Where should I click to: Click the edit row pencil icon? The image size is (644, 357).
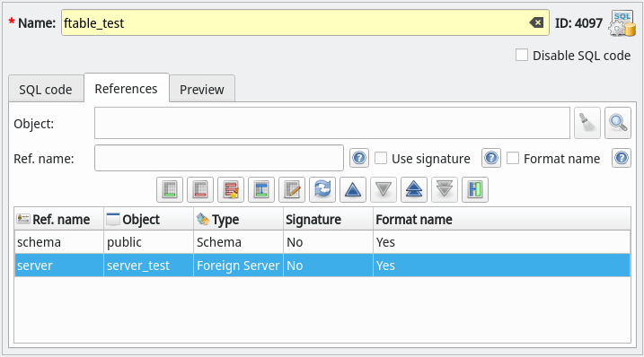point(292,189)
